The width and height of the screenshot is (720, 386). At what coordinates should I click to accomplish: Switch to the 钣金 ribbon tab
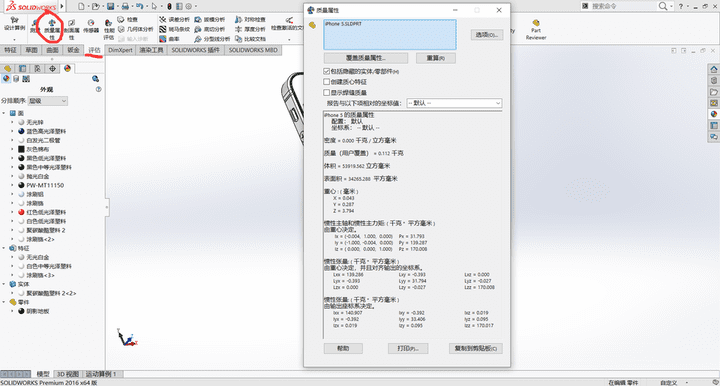[x=73, y=50]
